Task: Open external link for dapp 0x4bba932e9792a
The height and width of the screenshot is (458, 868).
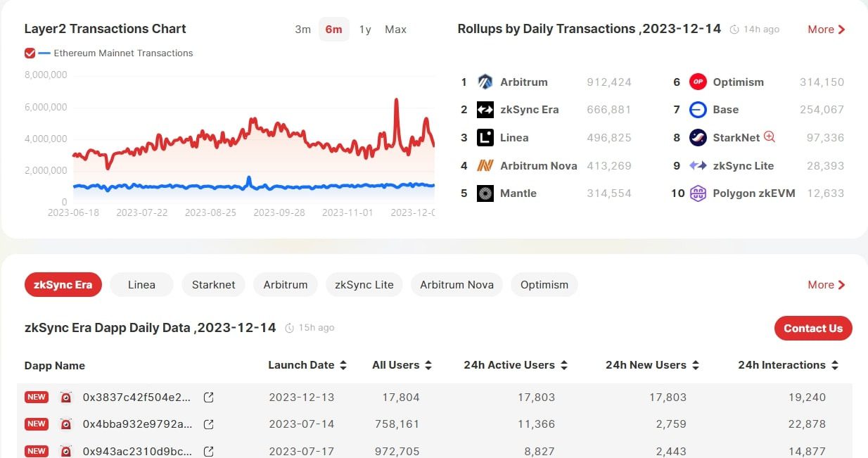Action: click(x=208, y=424)
